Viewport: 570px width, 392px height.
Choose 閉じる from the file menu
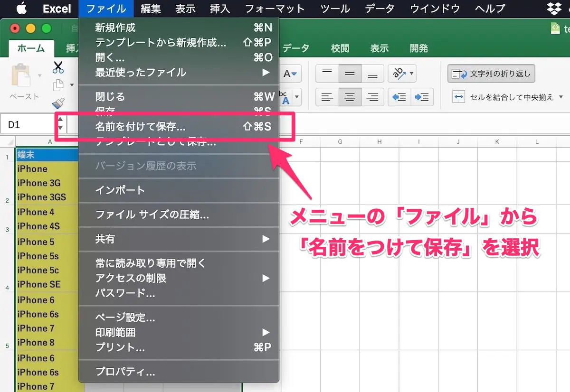(x=179, y=97)
